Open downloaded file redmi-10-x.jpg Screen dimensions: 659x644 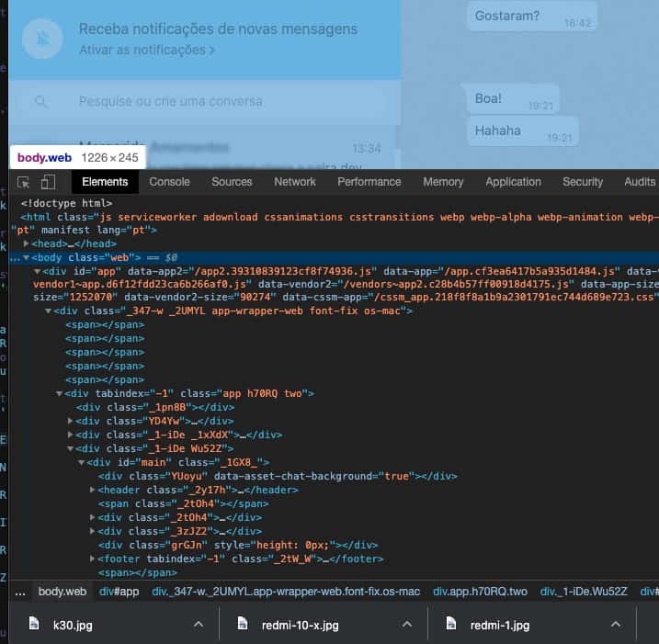[x=300, y=626]
